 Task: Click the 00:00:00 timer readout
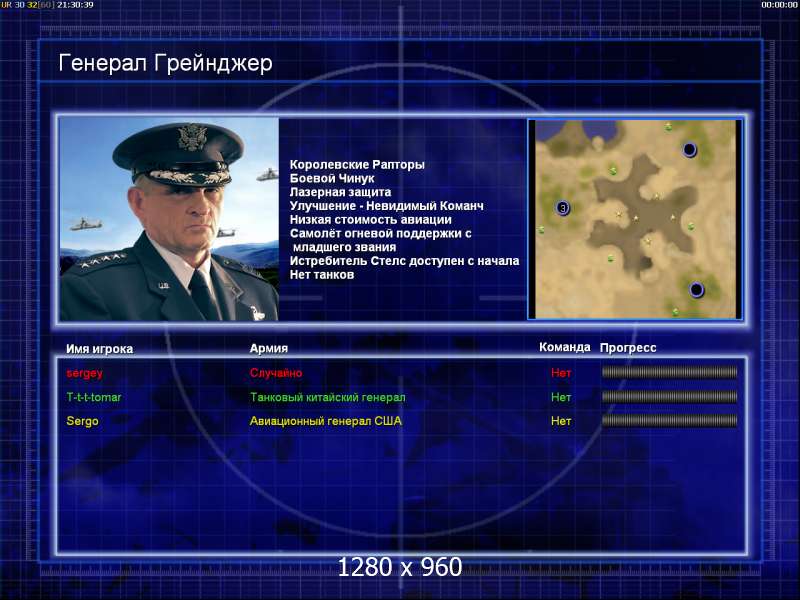779,5
